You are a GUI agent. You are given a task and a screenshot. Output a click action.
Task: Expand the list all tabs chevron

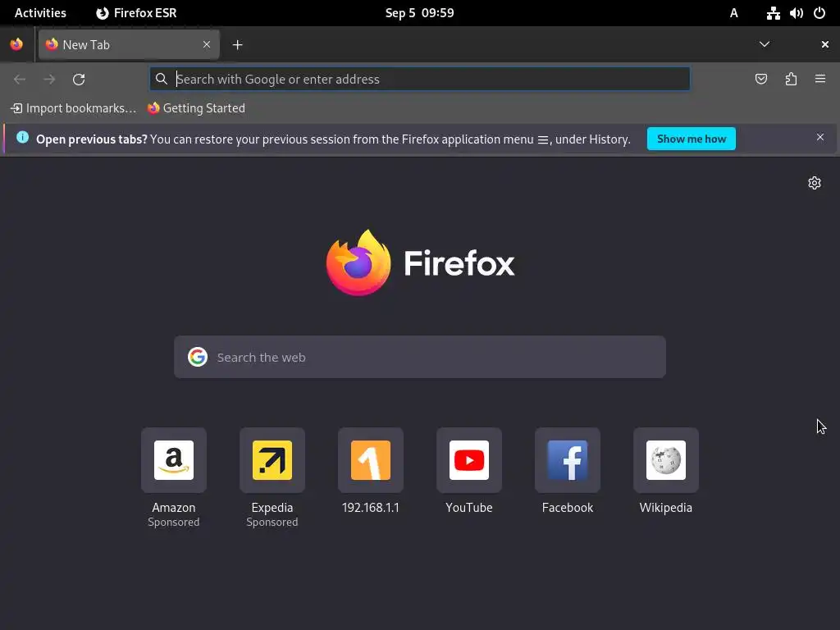tap(765, 44)
